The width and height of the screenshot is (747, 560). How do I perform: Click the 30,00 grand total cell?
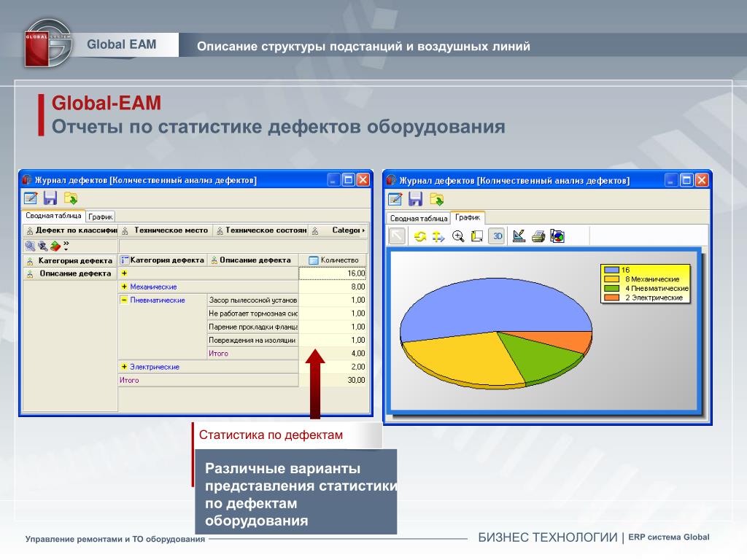[x=333, y=380]
